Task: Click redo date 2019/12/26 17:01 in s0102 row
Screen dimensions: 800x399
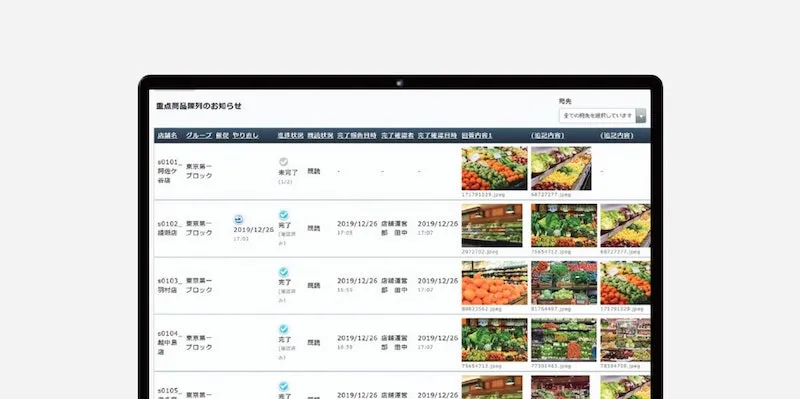Action: click(x=254, y=233)
